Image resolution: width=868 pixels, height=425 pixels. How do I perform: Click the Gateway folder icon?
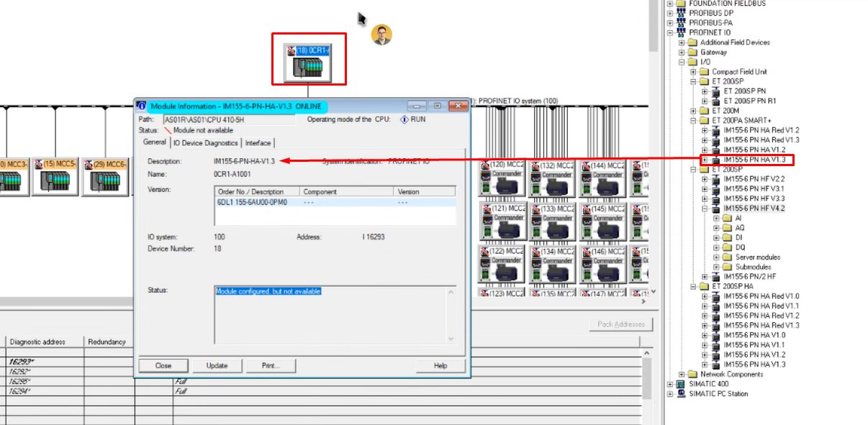click(x=692, y=52)
